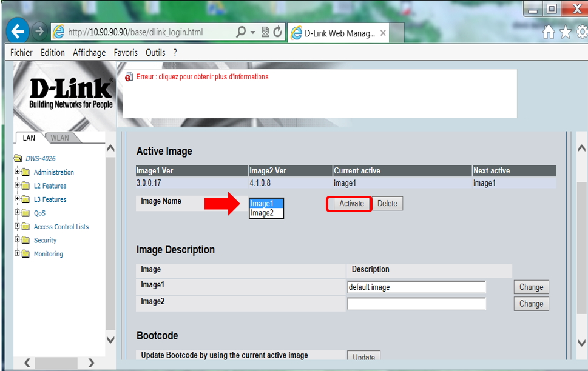Open favorites with the star icon
Image resolution: width=588 pixels, height=371 pixels.
(x=566, y=32)
